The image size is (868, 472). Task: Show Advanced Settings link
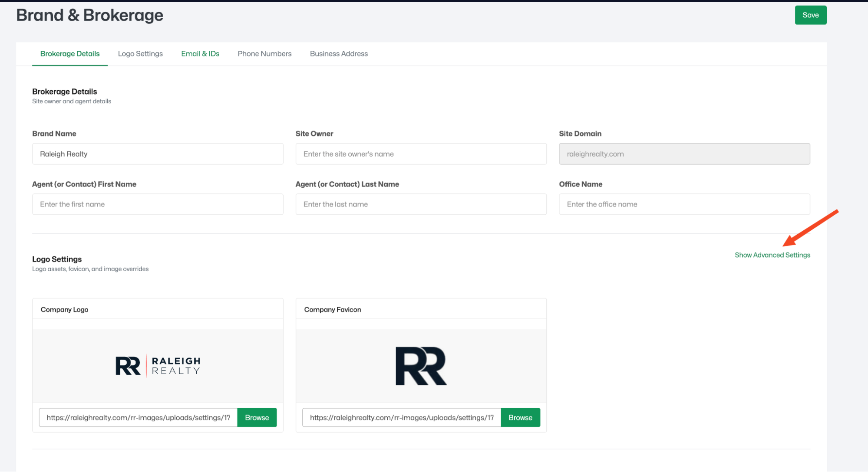click(x=772, y=255)
